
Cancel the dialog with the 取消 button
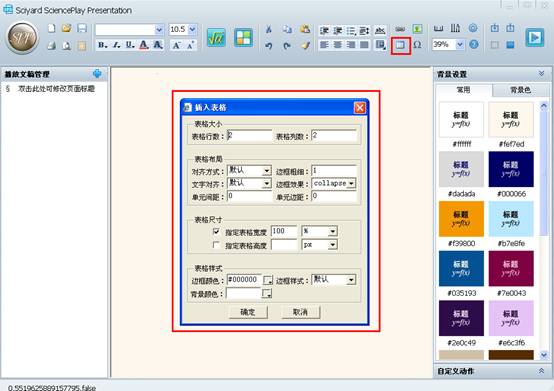tap(301, 312)
